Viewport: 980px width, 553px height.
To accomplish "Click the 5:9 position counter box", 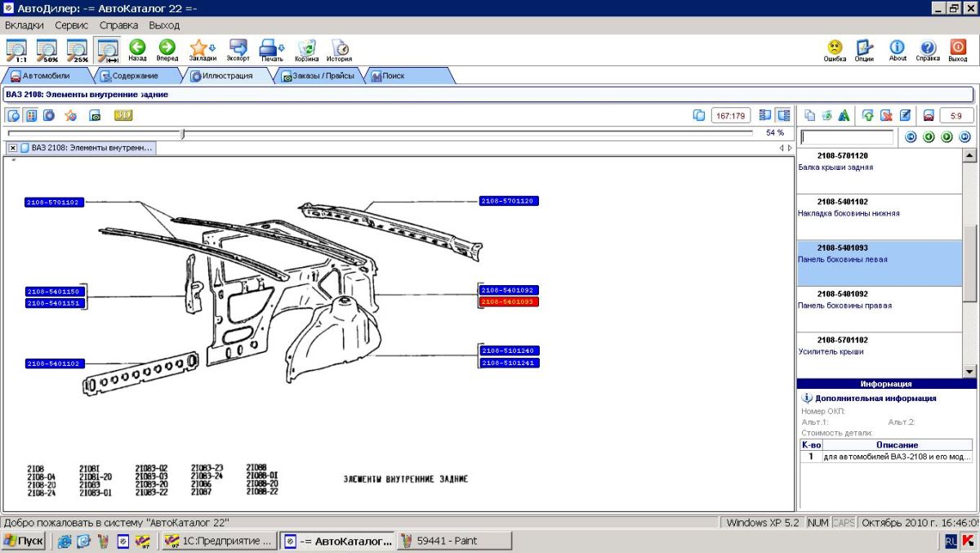I will click(x=956, y=115).
